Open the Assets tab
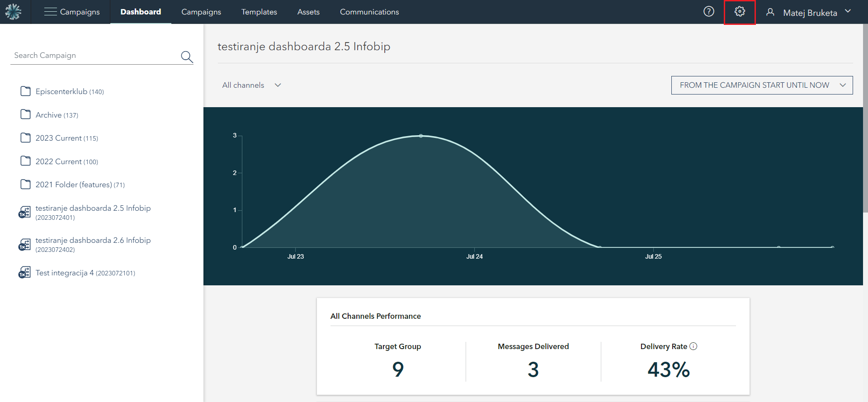Screen dimensions: 868x402 pos(308,12)
